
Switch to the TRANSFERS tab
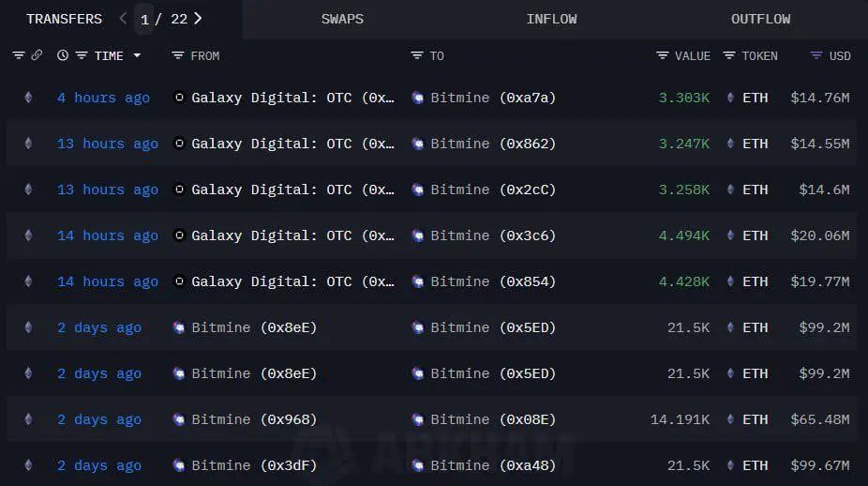pyautogui.click(x=65, y=19)
